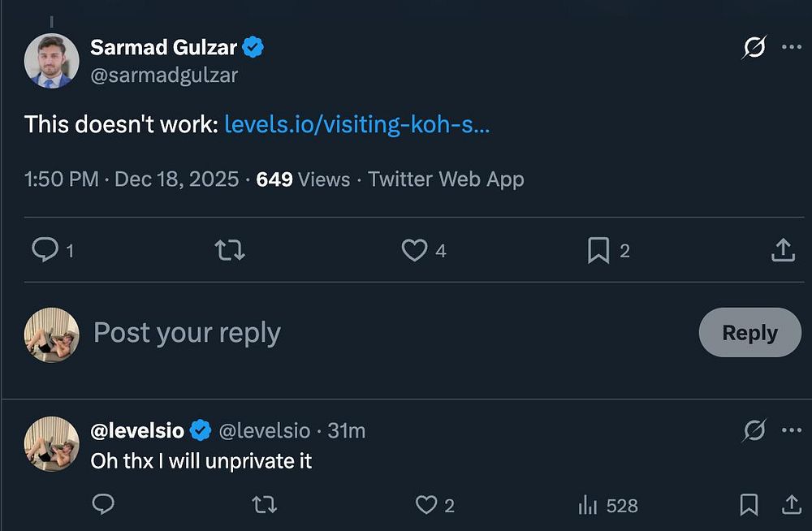
Task: Share Sarmad Gulzar's tweet
Action: click(x=783, y=250)
